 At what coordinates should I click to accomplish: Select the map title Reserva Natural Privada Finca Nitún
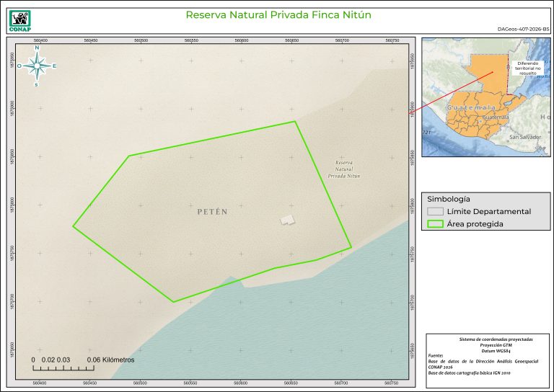coord(278,14)
